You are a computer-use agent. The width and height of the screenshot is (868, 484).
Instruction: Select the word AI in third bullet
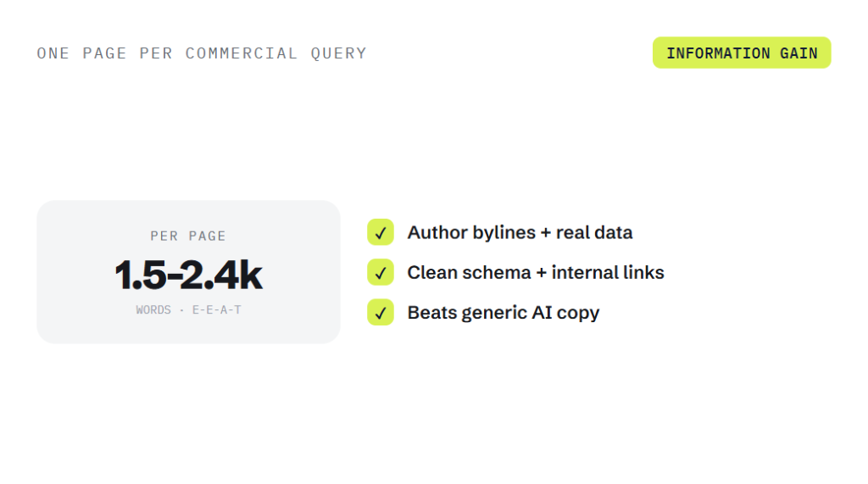542,312
